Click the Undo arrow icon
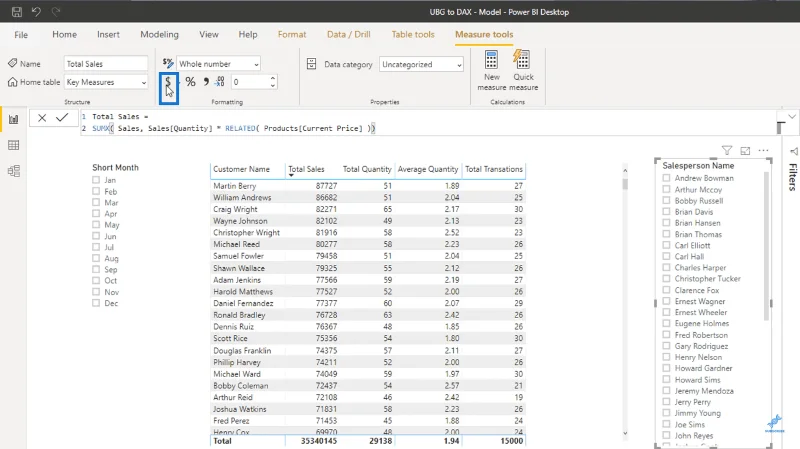This screenshot has width=800, height=449. (x=36, y=11)
